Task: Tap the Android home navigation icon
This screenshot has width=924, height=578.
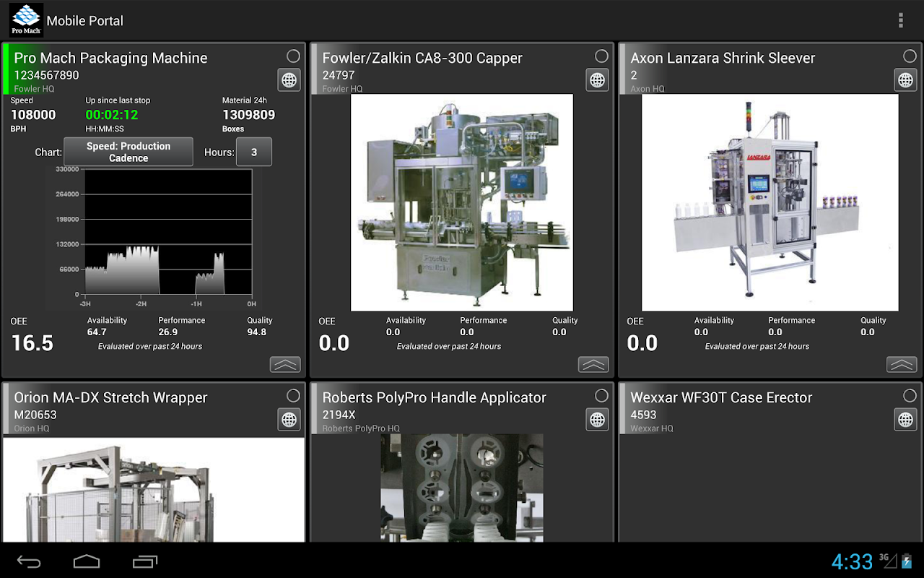Action: (87, 561)
